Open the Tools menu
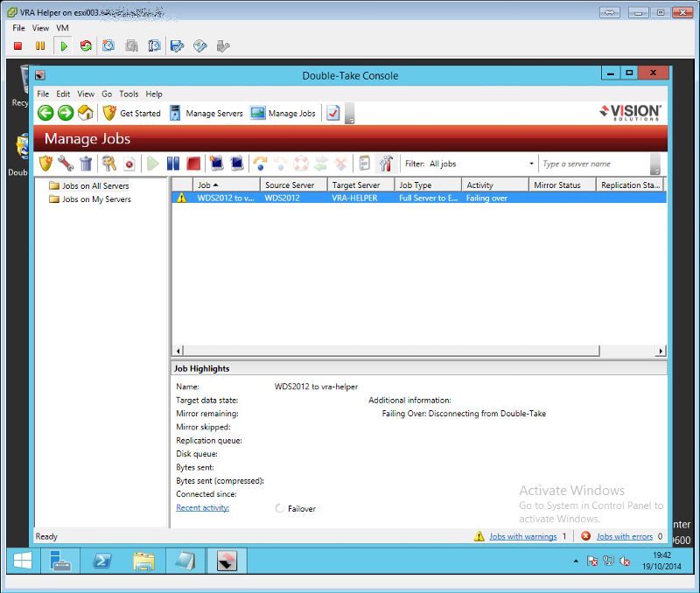 129,94
